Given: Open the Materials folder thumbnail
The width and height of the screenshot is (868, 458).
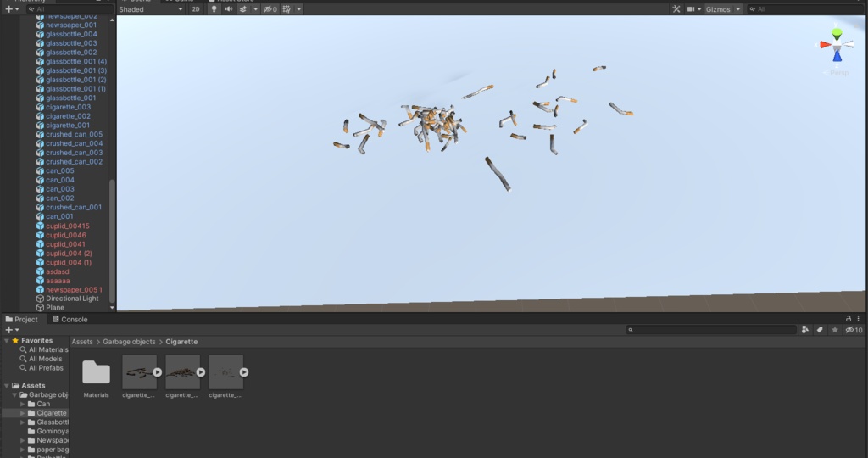Looking at the screenshot, I should pos(96,372).
